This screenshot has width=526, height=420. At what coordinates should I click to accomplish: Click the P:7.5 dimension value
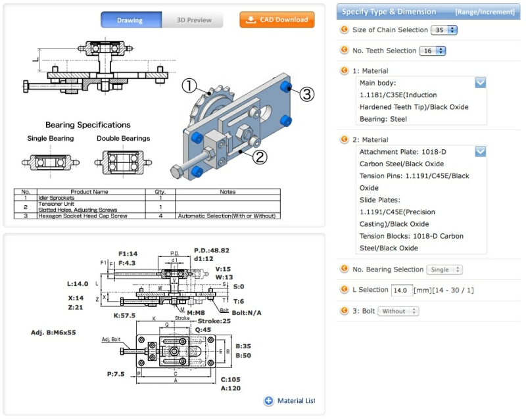pos(116,374)
